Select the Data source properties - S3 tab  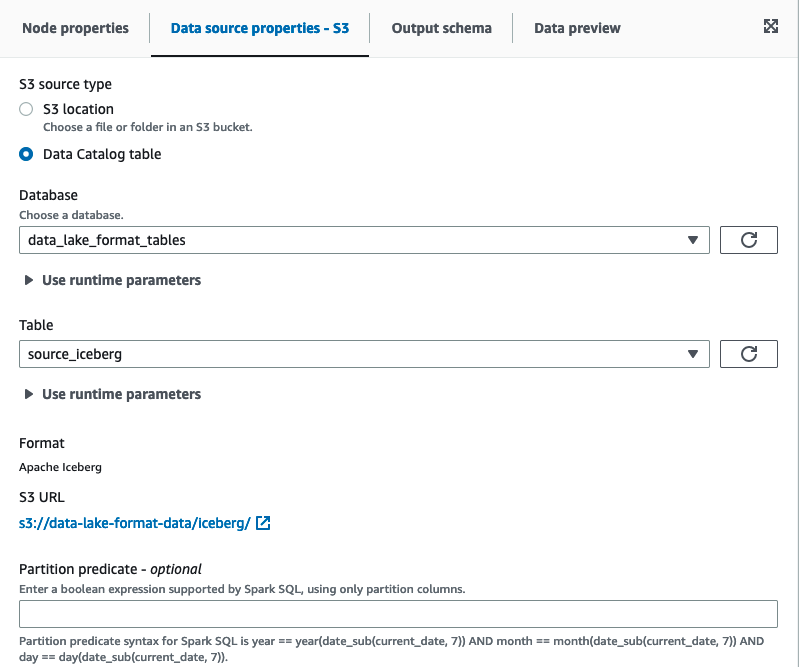(x=260, y=28)
